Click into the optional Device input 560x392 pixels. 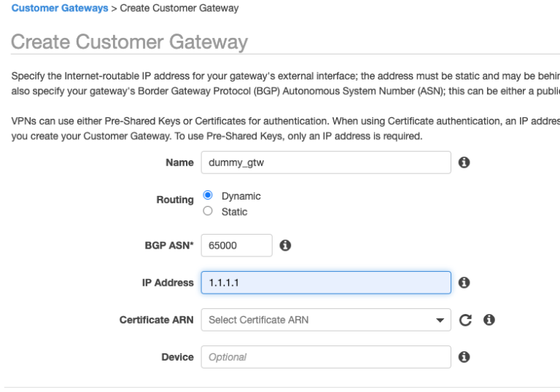tap(325, 357)
